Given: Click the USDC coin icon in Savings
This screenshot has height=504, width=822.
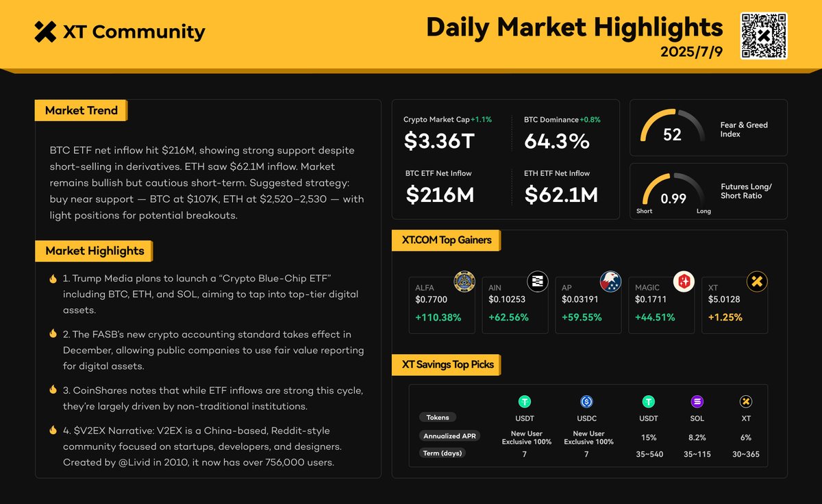Looking at the screenshot, I should (x=586, y=402).
